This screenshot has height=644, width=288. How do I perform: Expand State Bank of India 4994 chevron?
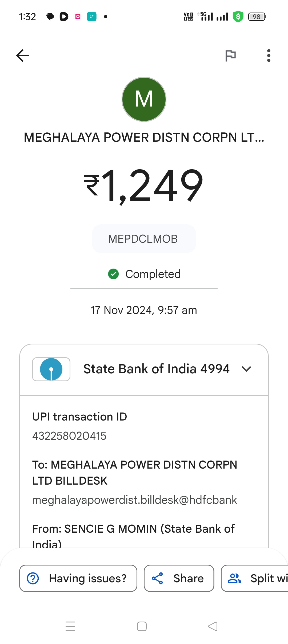(246, 369)
